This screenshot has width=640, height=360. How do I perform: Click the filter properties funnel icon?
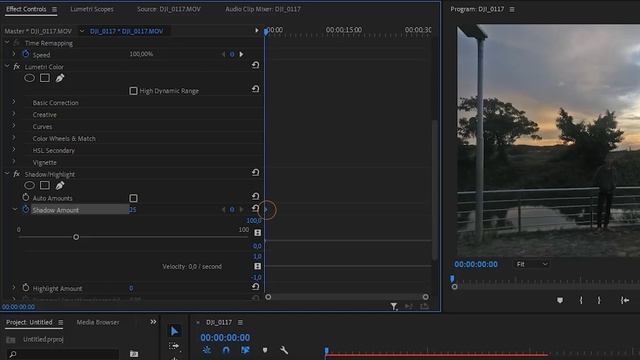click(x=393, y=306)
